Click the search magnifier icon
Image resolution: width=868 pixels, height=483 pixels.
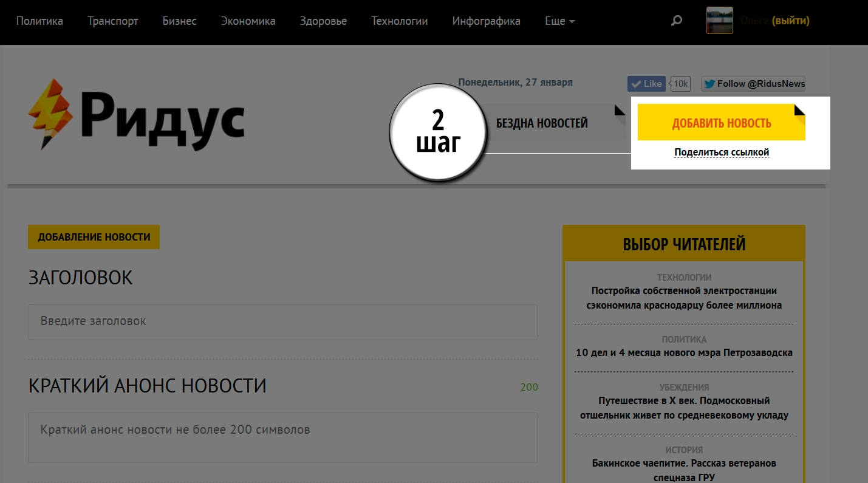(x=676, y=21)
